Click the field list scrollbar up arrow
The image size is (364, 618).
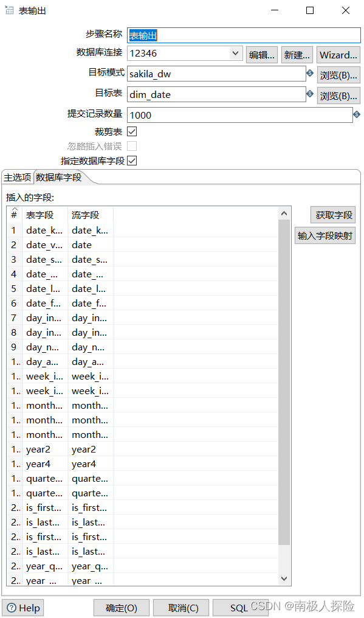click(284, 214)
